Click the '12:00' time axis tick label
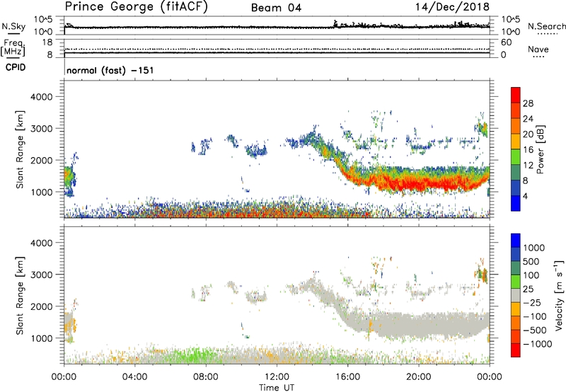Viewport: 566px width, 392px height. (x=277, y=377)
